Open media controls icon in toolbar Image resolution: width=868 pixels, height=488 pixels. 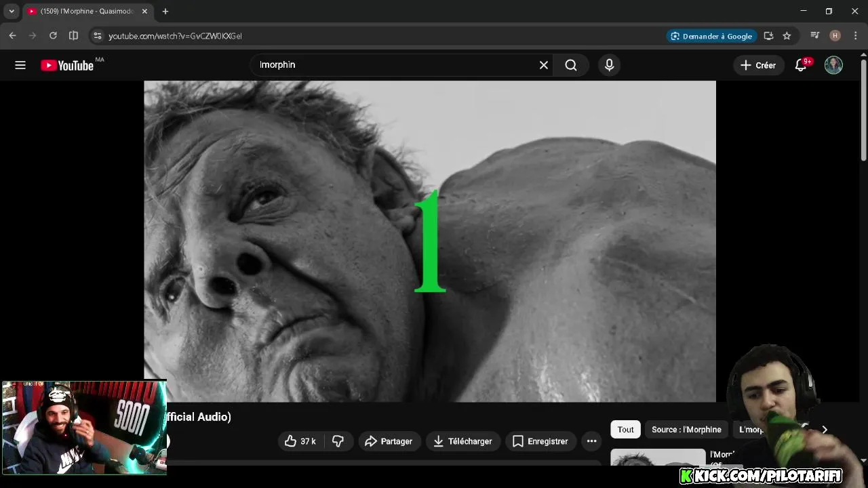(x=815, y=36)
